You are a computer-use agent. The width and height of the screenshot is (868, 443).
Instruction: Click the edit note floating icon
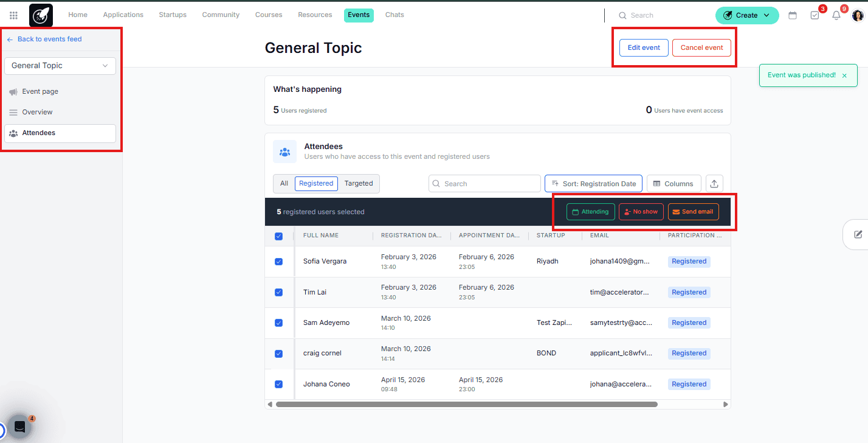(858, 235)
